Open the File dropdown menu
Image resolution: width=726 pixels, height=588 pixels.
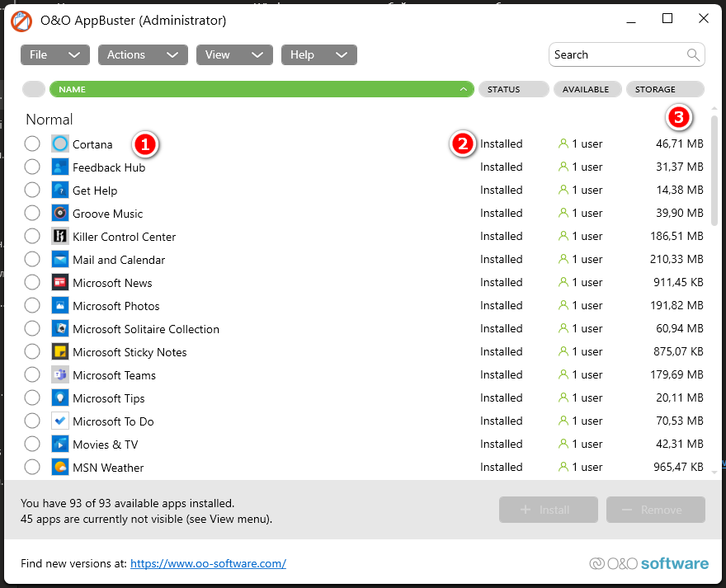[54, 54]
